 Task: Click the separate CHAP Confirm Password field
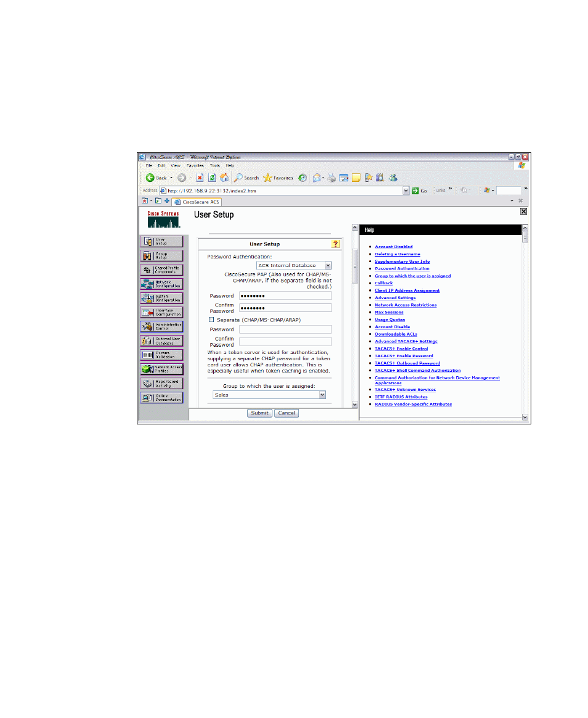(285, 342)
